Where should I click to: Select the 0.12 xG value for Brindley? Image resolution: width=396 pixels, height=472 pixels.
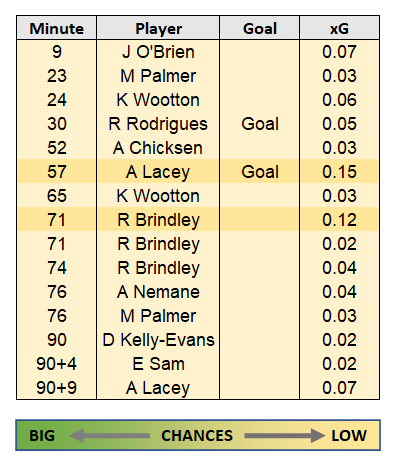(339, 220)
